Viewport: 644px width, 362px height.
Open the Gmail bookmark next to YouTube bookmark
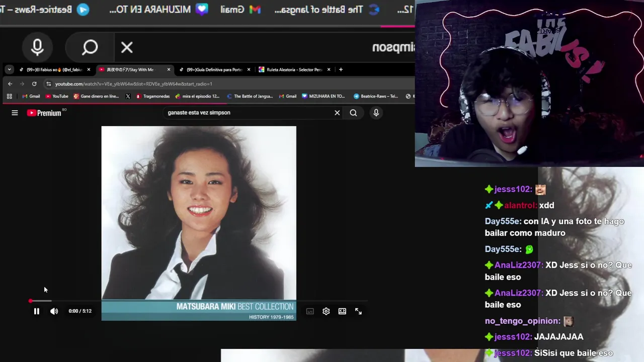coord(31,97)
